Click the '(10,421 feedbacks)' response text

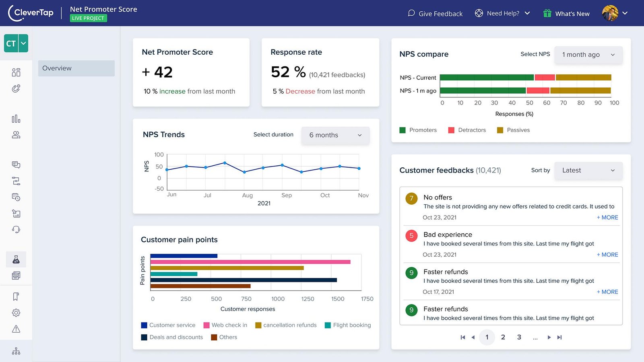point(337,75)
